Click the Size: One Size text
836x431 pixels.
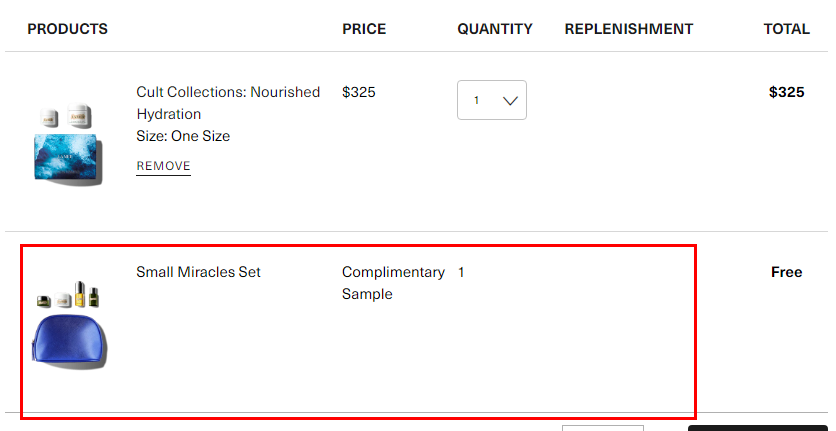click(x=183, y=136)
